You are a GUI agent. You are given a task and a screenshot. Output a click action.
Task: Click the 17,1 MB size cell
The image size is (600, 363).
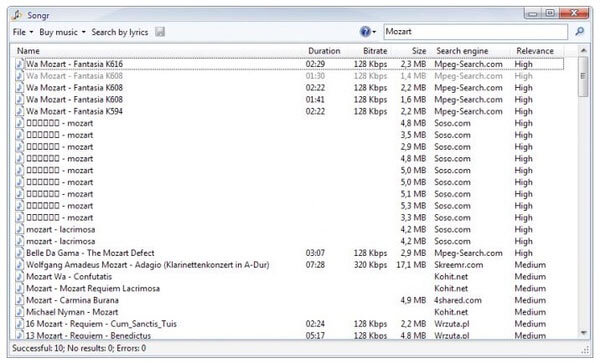411,265
